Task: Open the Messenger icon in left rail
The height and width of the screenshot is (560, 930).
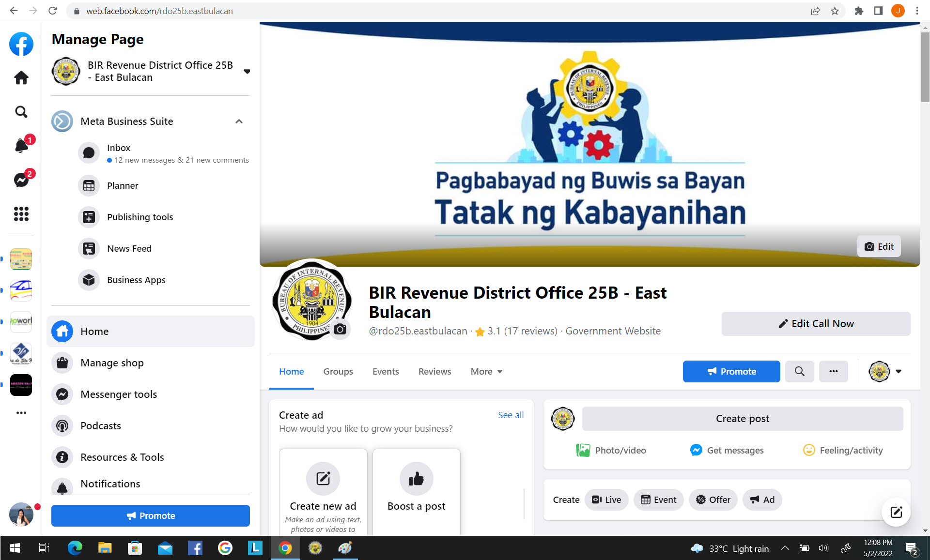Action: tap(21, 180)
